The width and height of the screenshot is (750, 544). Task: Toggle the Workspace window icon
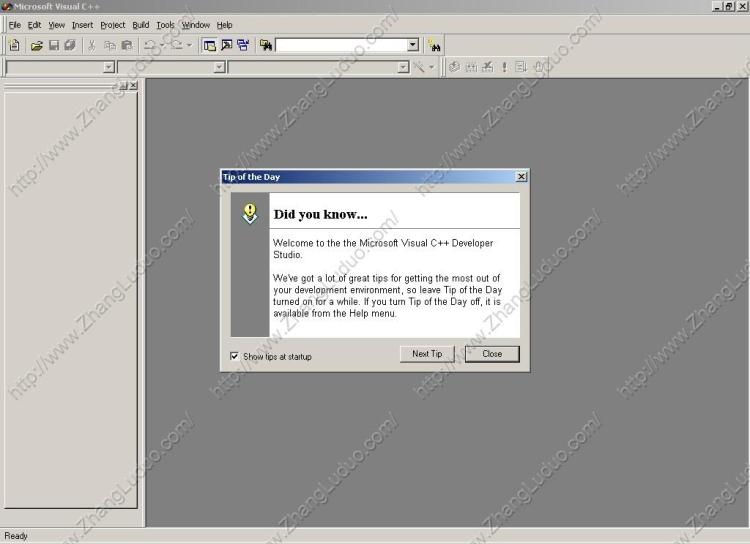click(x=210, y=45)
